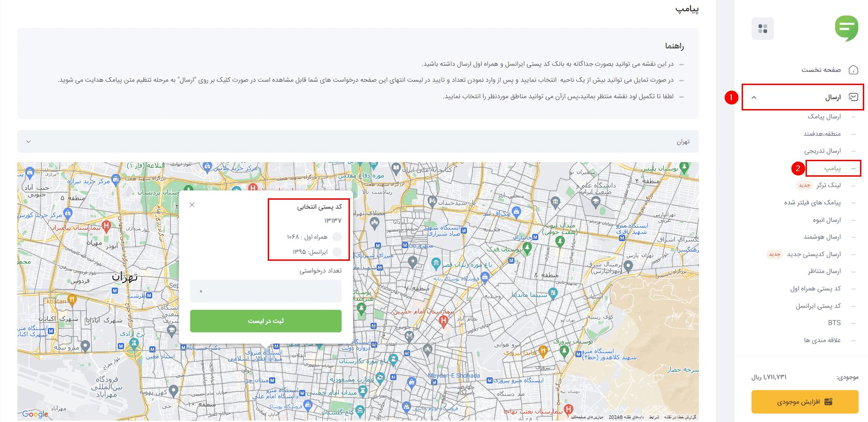Open لینک ترکر submenu item
The height and width of the screenshot is (422, 868).
pyautogui.click(x=829, y=185)
